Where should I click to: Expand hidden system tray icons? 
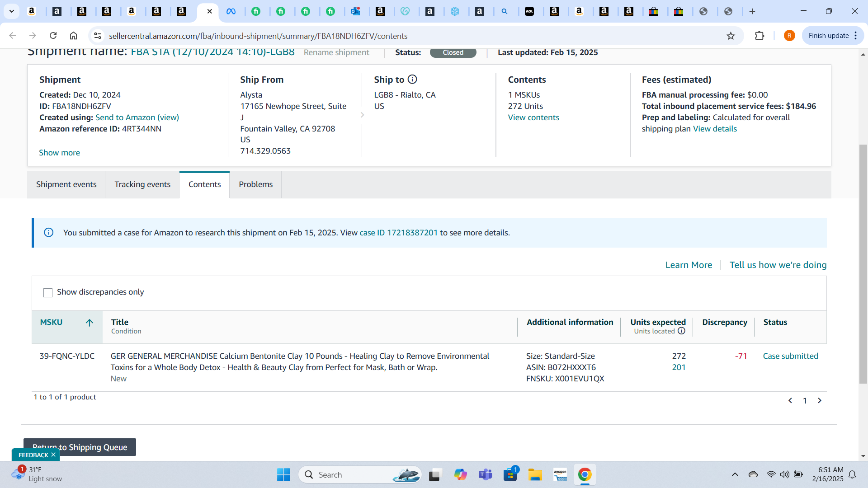click(x=735, y=474)
